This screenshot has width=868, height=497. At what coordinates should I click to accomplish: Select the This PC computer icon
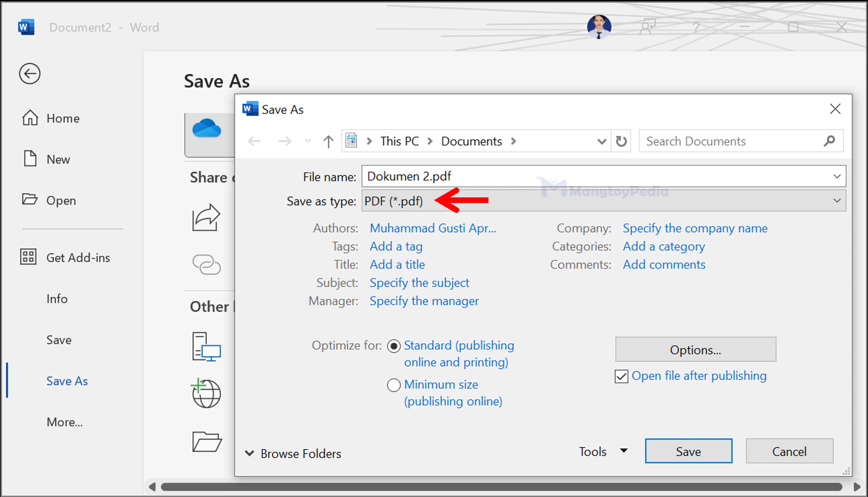point(206,346)
